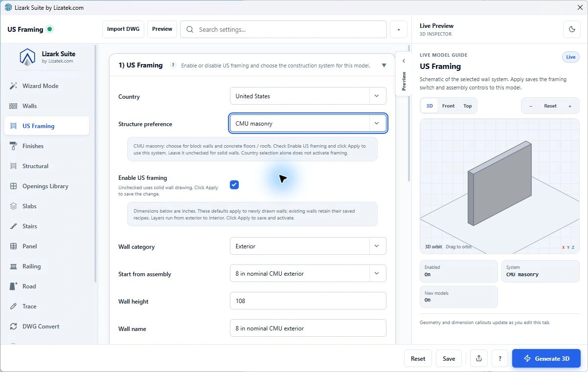Open the Railing section icon
The height and width of the screenshot is (372, 588).
(x=13, y=266)
